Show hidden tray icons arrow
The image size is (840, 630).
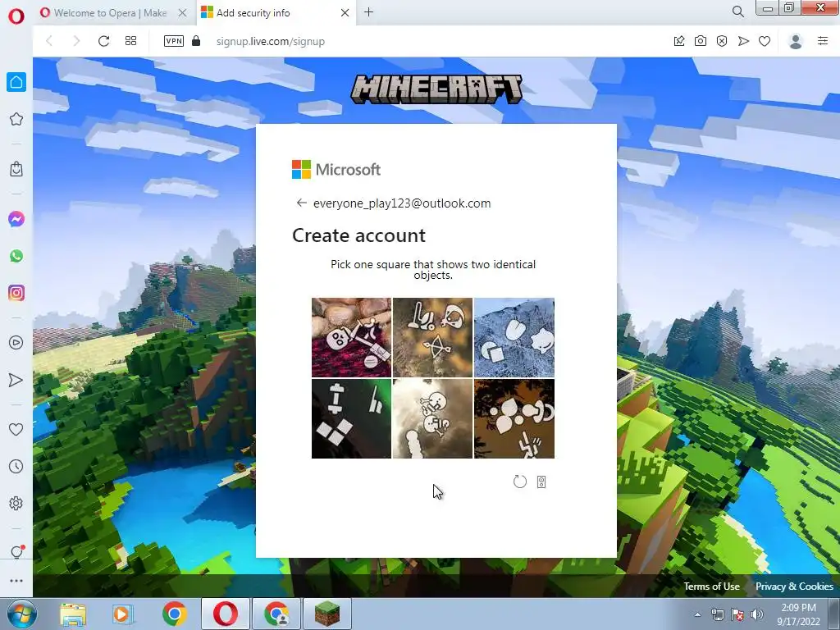click(x=697, y=614)
